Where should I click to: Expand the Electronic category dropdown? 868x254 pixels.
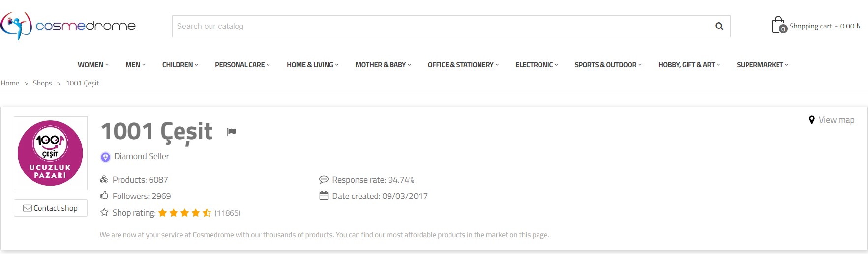coord(537,65)
